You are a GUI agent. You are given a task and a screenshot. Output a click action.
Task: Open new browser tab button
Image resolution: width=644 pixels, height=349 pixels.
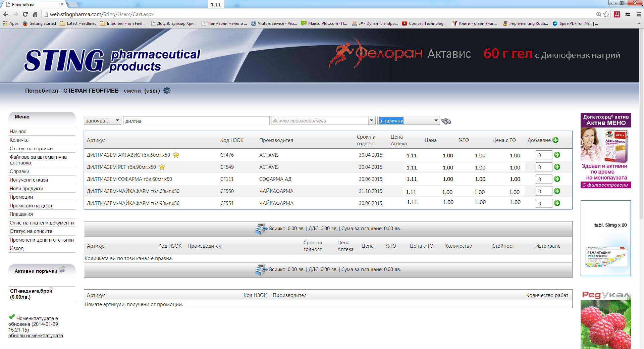pyautogui.click(x=73, y=4)
